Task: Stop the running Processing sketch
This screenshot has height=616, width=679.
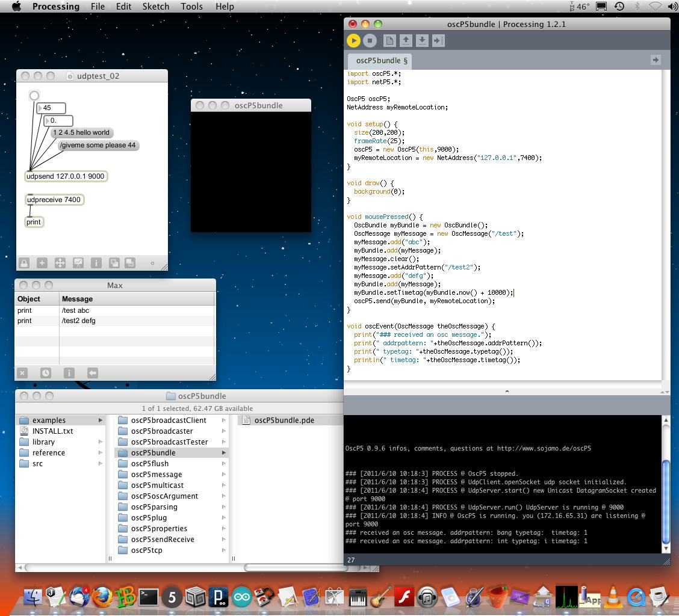Action: click(x=370, y=40)
